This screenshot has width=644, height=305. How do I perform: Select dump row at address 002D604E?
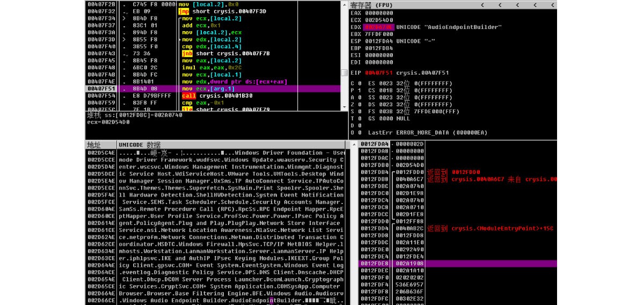point(215,208)
